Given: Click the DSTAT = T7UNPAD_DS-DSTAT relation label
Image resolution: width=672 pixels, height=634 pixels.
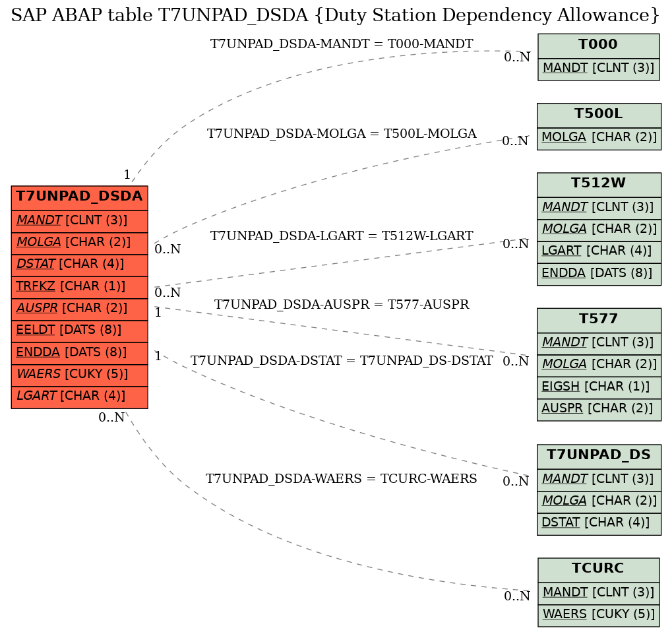Looking at the screenshot, I should point(342,361).
